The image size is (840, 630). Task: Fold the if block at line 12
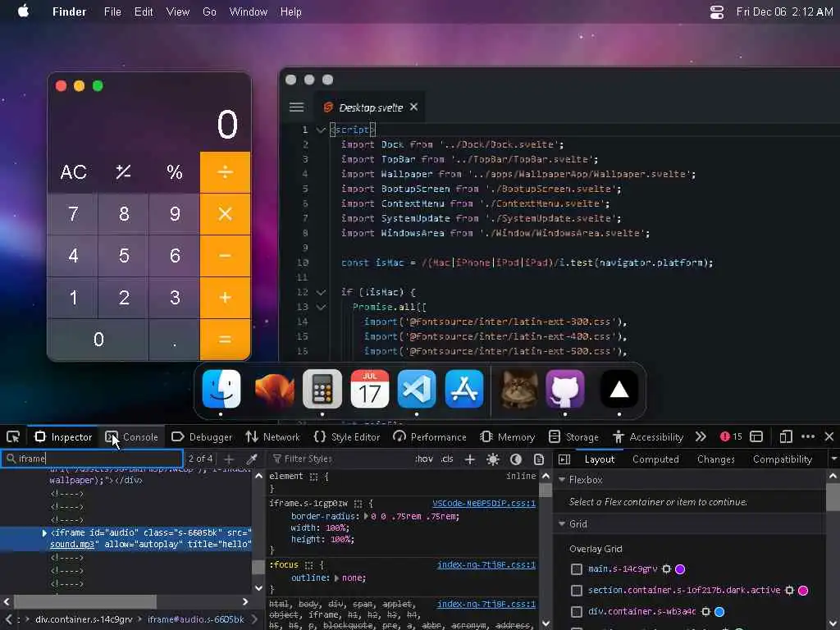(x=321, y=293)
